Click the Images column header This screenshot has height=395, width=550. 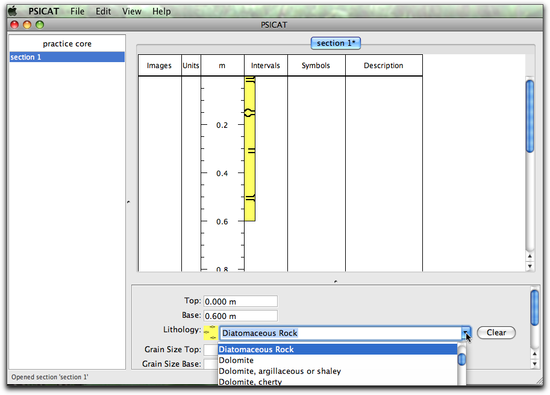click(159, 65)
